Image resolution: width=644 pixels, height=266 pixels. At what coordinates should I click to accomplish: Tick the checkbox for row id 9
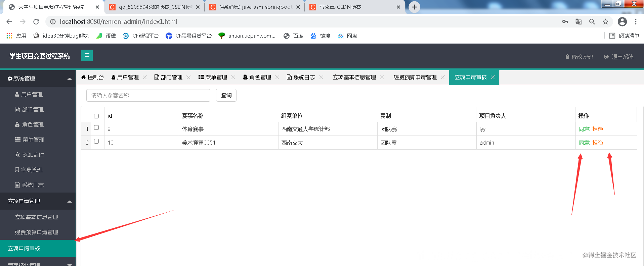[x=96, y=127]
